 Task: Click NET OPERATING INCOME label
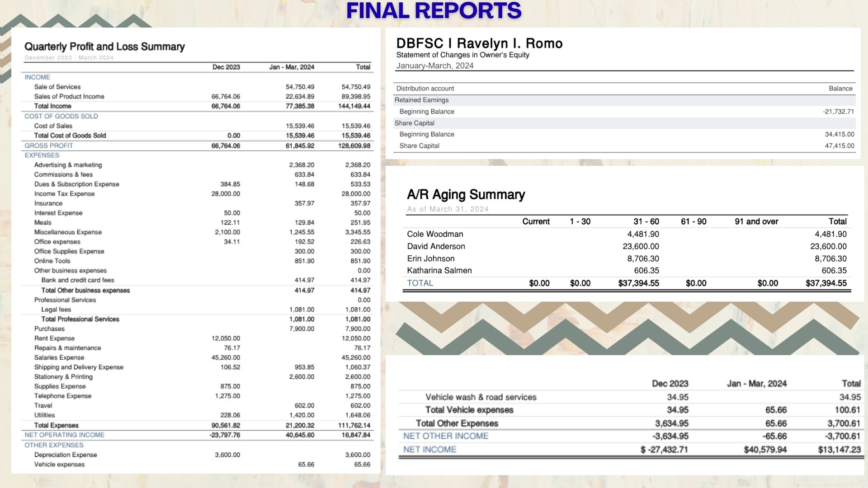(x=64, y=435)
